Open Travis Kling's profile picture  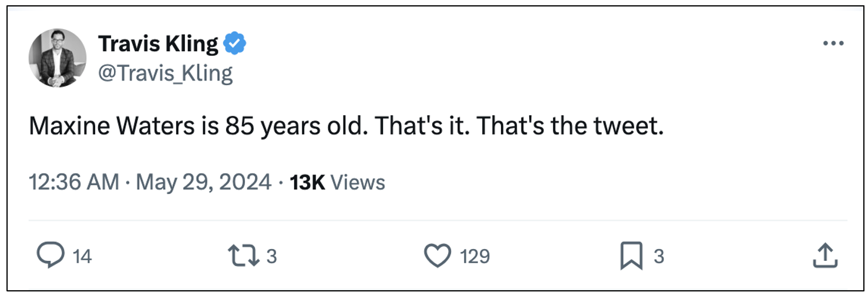tap(58, 58)
